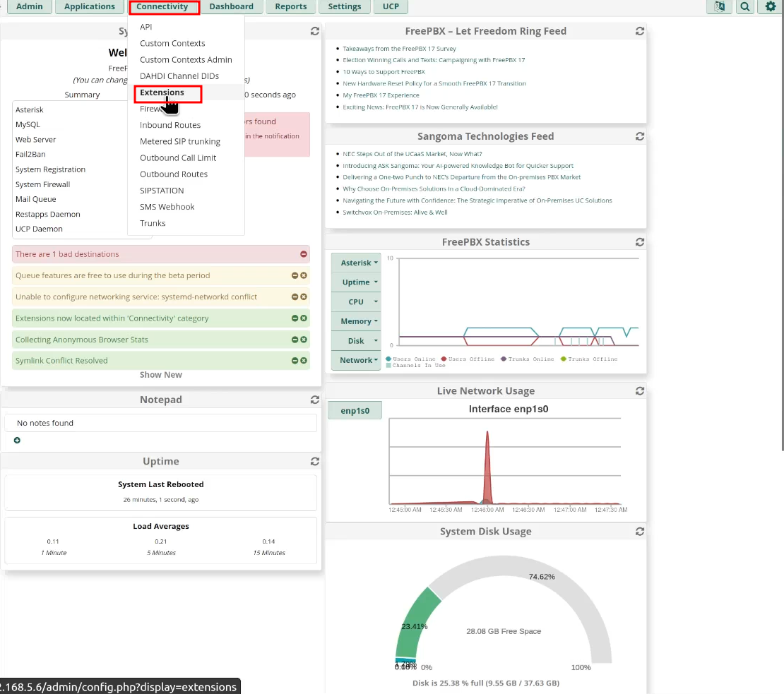The height and width of the screenshot is (694, 784).
Task: Collapse the Anonymous Browser Stats notification
Action: 295,340
